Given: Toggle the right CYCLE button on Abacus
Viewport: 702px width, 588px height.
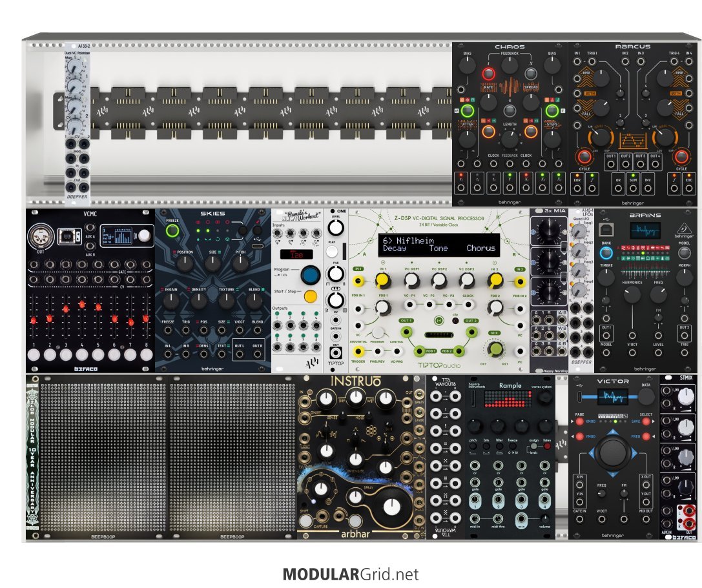Looking at the screenshot, I should pos(681,157).
